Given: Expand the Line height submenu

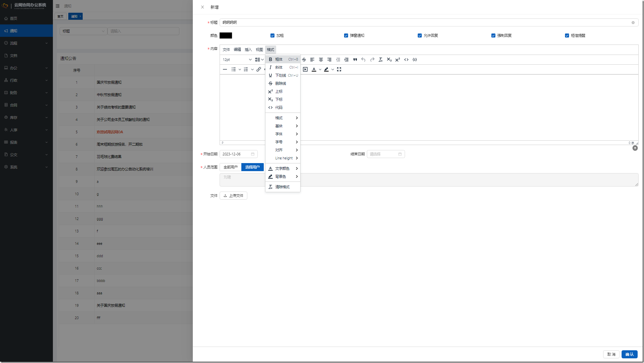Looking at the screenshot, I should 283,158.
